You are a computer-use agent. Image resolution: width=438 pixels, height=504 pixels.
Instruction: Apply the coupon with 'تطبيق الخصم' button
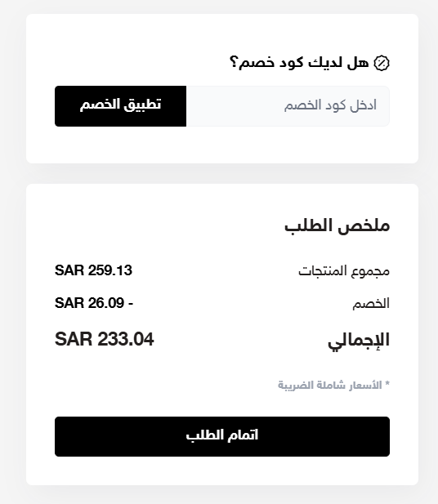point(121,106)
